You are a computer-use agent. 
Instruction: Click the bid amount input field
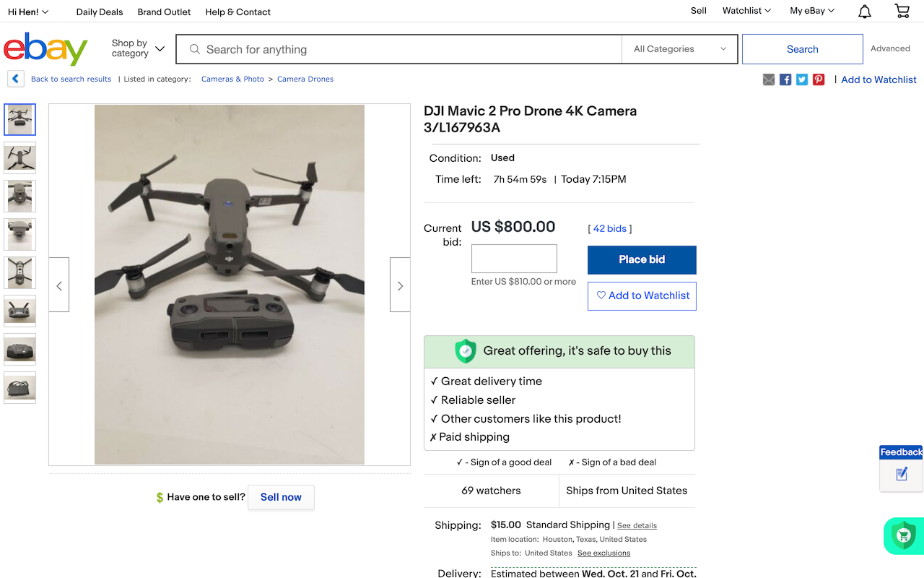click(514, 259)
